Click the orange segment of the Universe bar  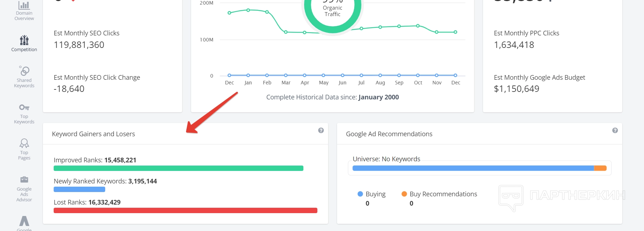click(x=600, y=168)
